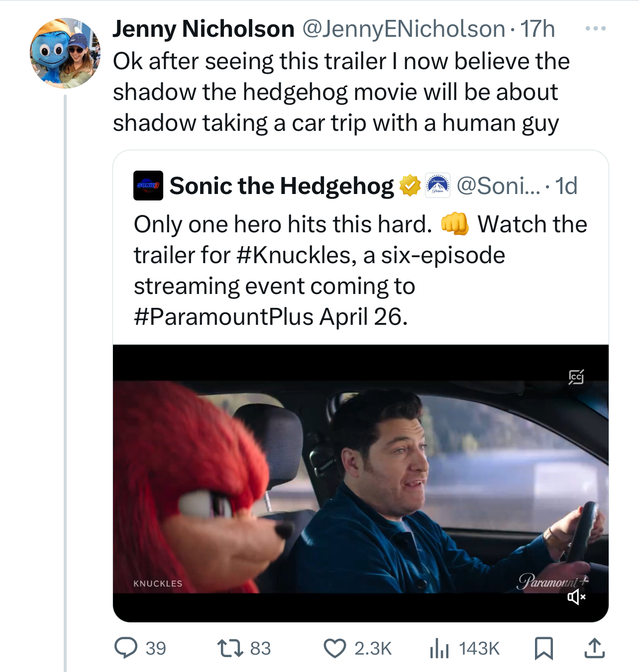Open the @JennyENicholson handle link

pos(404,29)
